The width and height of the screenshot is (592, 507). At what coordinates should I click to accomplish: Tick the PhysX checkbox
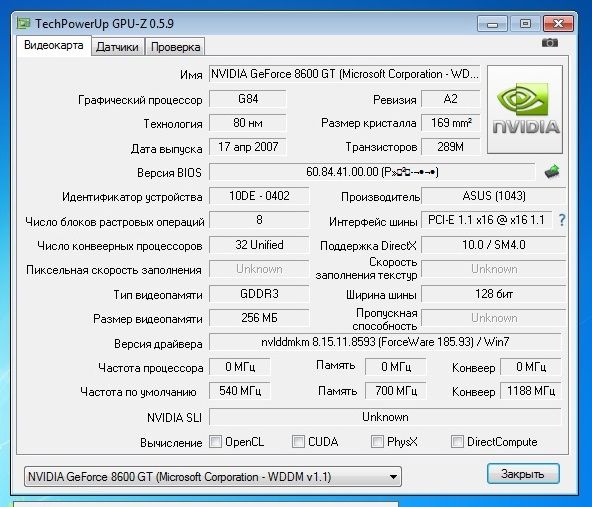pos(377,441)
